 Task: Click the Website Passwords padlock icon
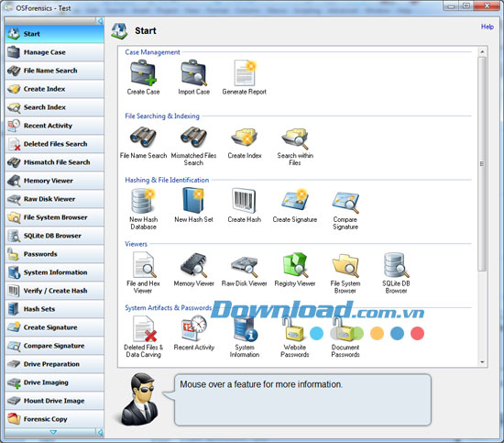[x=293, y=328]
